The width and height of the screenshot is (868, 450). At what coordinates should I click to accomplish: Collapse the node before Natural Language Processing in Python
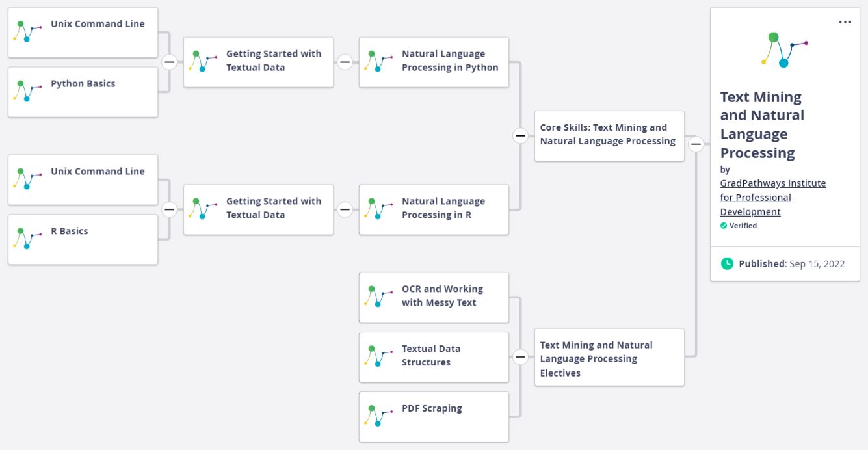tap(345, 62)
